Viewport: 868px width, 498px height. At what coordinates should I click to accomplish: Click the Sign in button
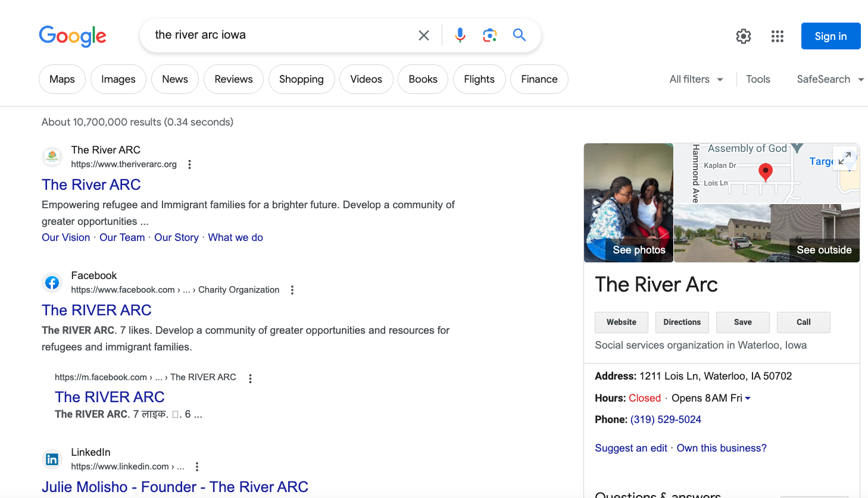click(x=830, y=36)
